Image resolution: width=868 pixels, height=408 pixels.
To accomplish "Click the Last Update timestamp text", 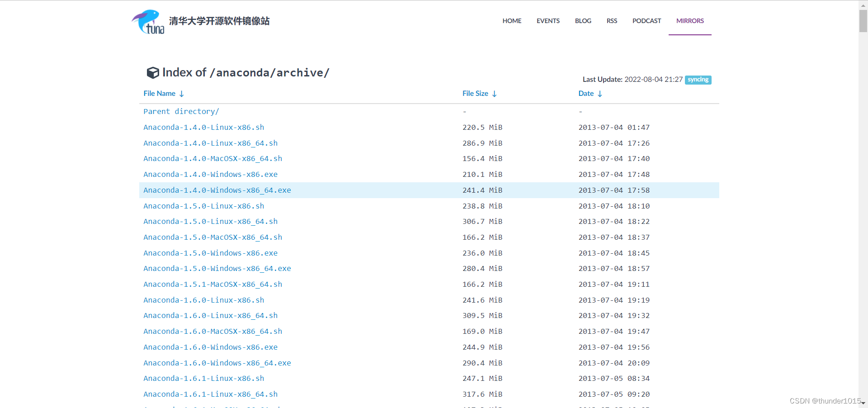I will (x=632, y=80).
